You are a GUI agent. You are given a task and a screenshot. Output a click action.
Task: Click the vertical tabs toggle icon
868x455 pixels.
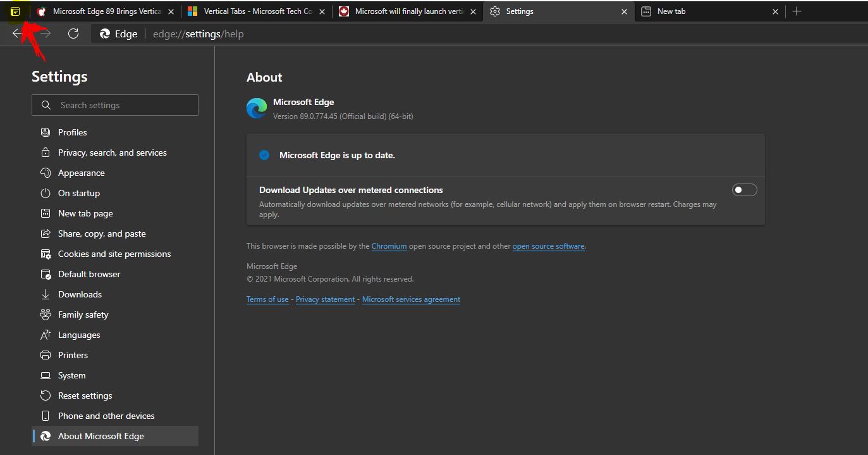(x=16, y=11)
